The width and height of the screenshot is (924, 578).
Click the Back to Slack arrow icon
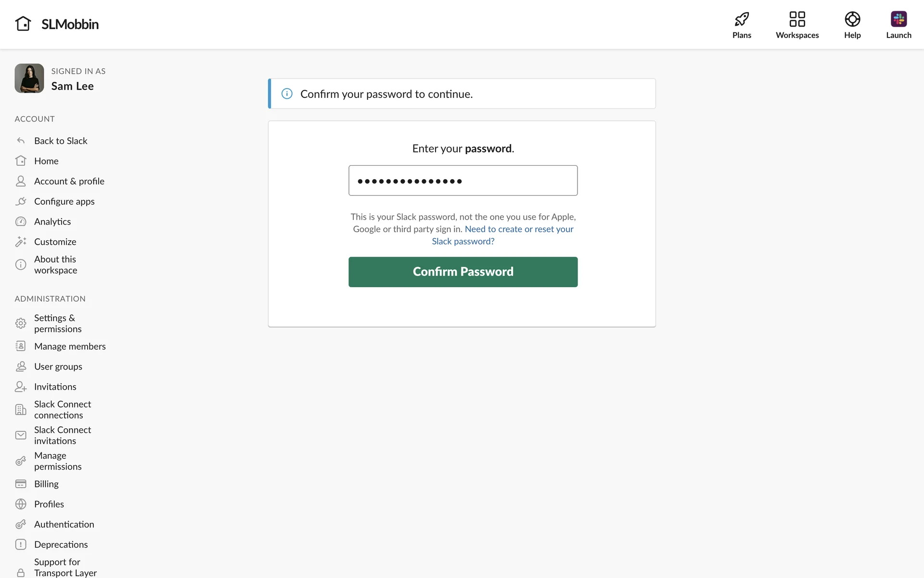pyautogui.click(x=21, y=141)
